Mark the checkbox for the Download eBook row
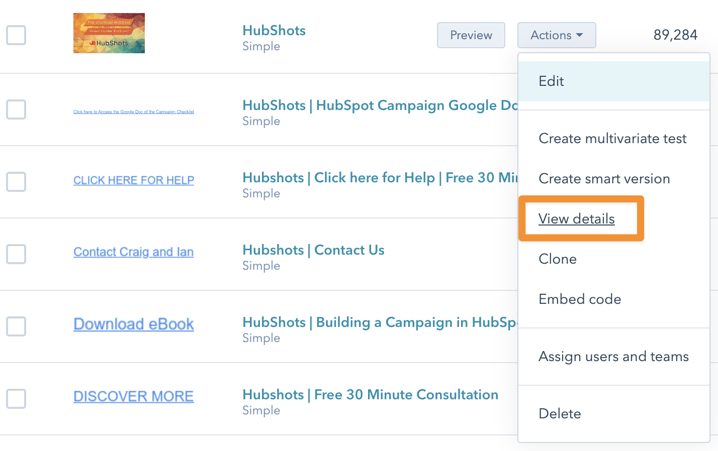 [x=16, y=326]
